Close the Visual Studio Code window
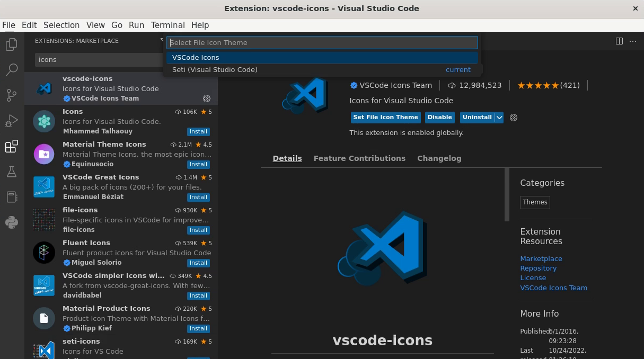Image resolution: width=644 pixels, height=359 pixels. 636,8
